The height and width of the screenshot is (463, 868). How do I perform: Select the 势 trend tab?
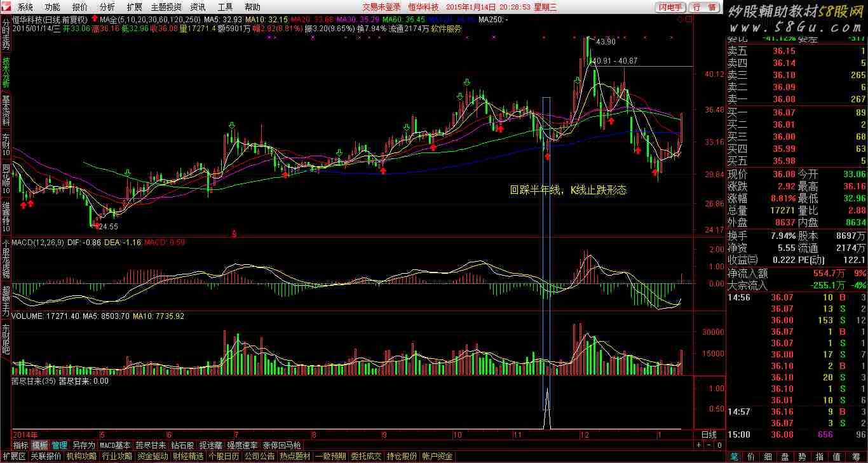(x=803, y=456)
